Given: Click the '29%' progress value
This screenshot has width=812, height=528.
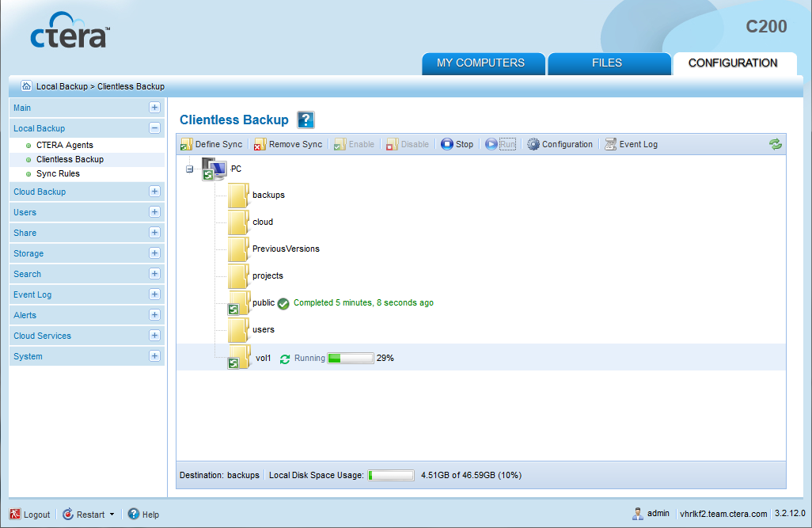Looking at the screenshot, I should click(385, 358).
